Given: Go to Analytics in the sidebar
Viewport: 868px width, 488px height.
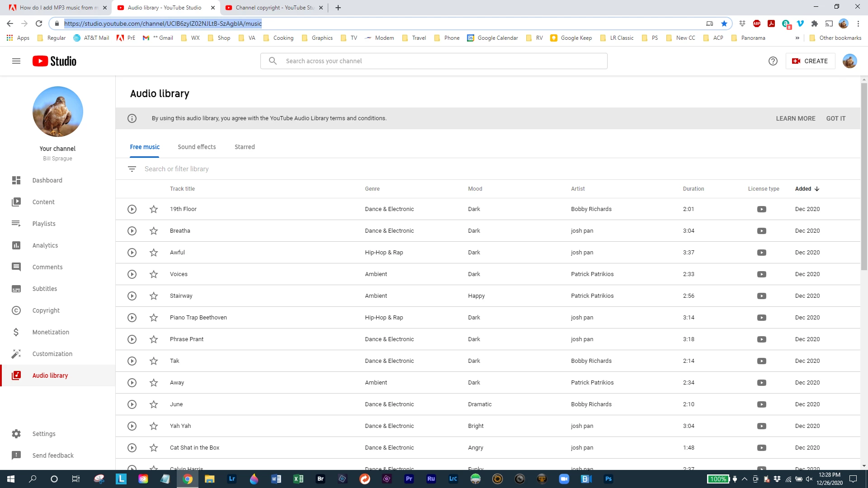Looking at the screenshot, I should coord(45,245).
